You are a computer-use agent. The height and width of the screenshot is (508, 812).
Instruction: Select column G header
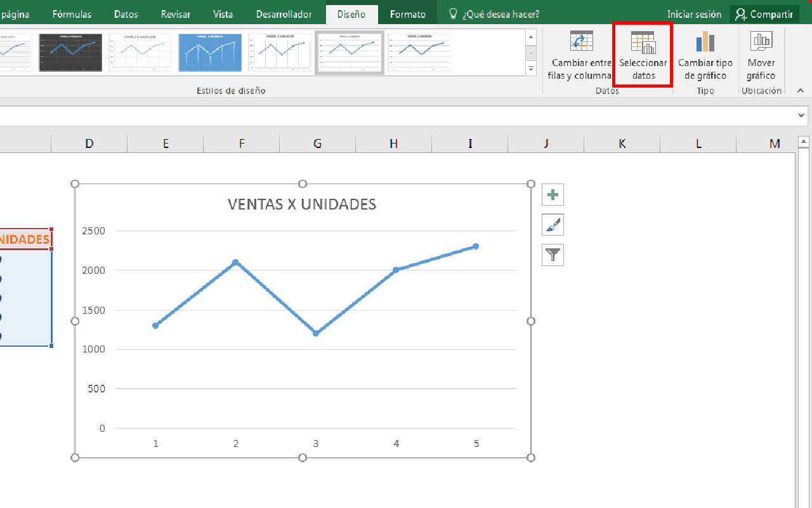tap(318, 144)
